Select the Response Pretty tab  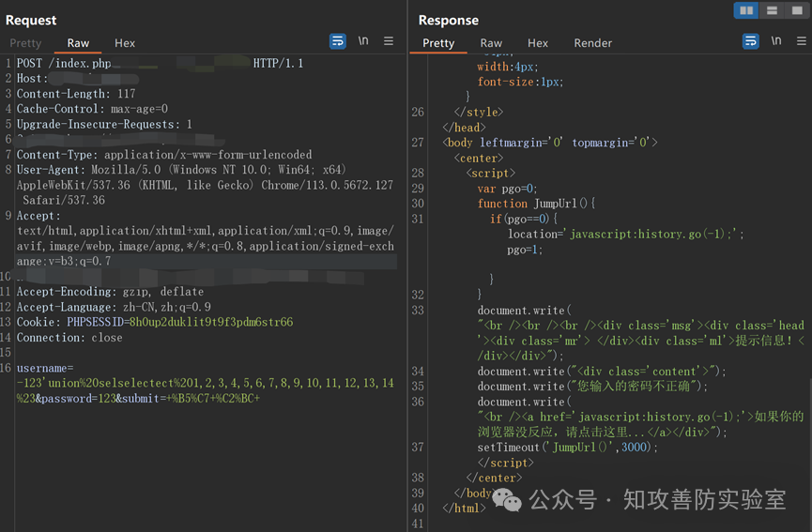(x=438, y=43)
